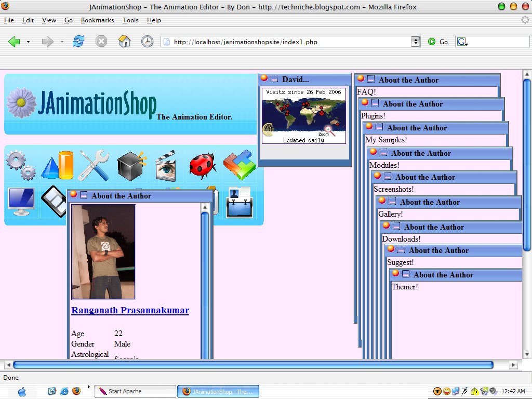Screen dimensions: 532x399
Task: Click the film strip icon
Action: pos(54,202)
